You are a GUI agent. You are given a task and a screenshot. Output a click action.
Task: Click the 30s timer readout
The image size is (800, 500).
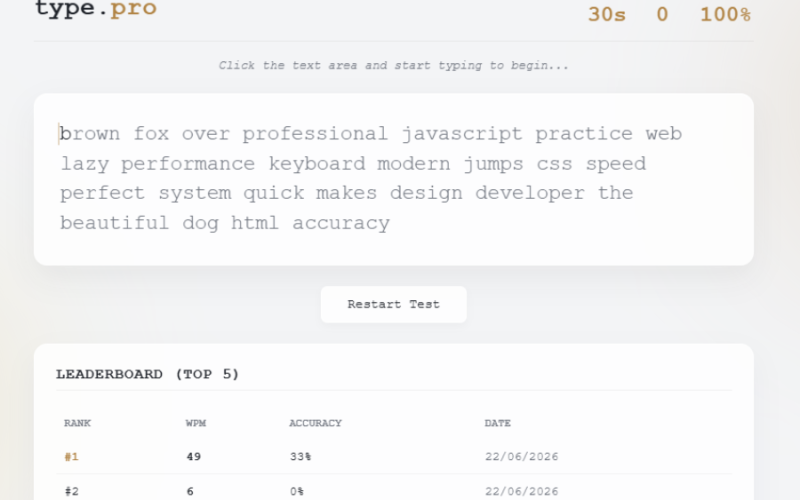pyautogui.click(x=607, y=14)
